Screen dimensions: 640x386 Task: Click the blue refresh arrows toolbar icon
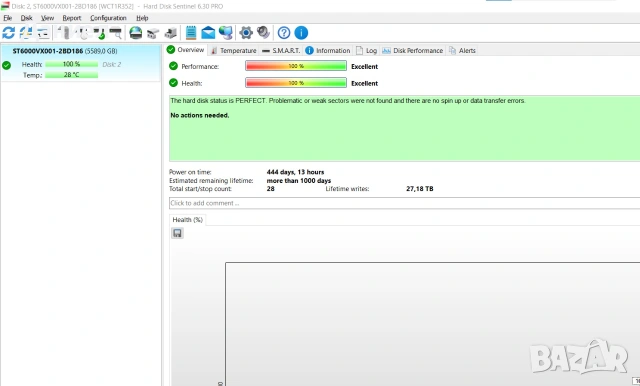tap(9, 33)
